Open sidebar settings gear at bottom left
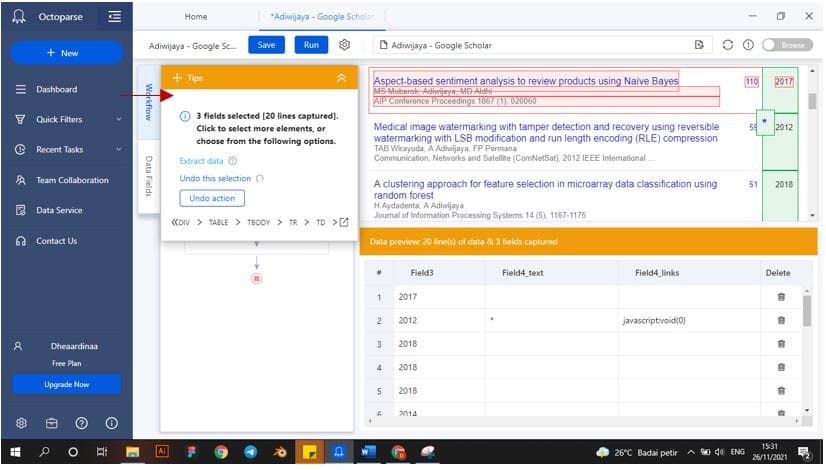The width and height of the screenshot is (826, 470). [21, 422]
